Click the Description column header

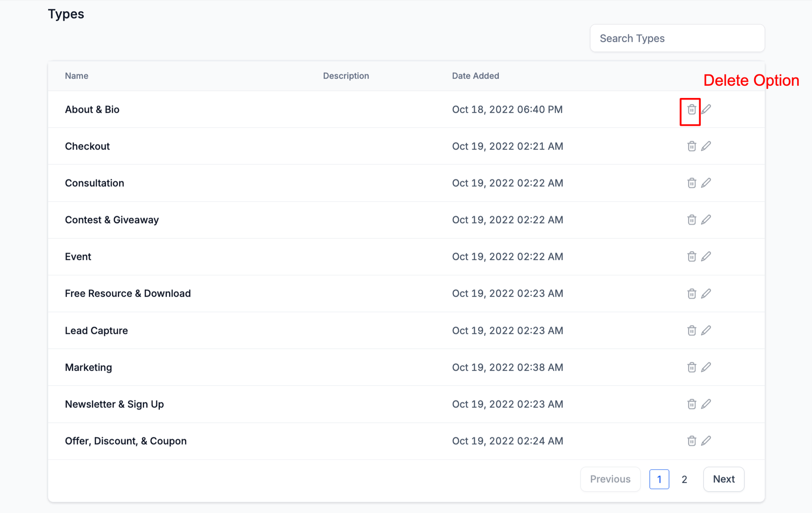346,76
